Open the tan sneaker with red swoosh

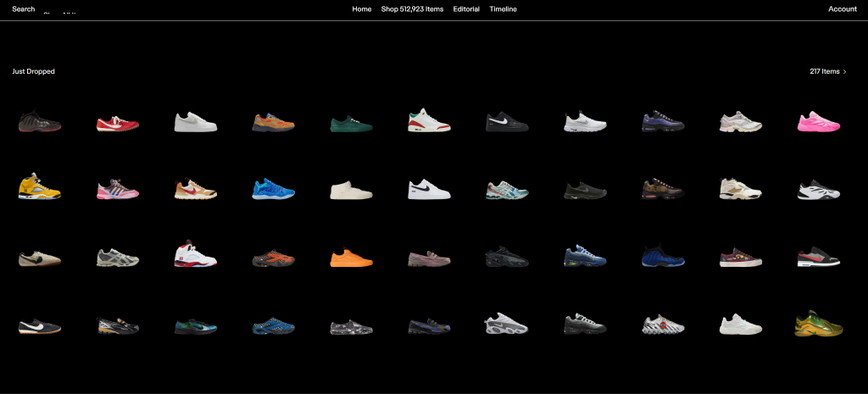pyautogui.click(x=195, y=188)
